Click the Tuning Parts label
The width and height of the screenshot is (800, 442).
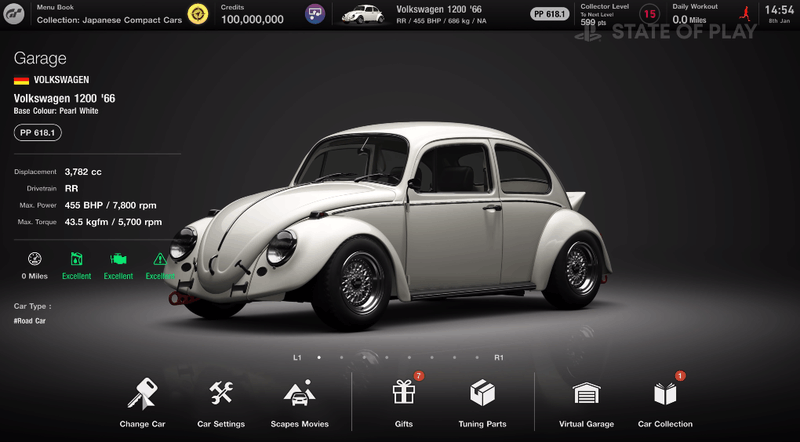point(482,424)
